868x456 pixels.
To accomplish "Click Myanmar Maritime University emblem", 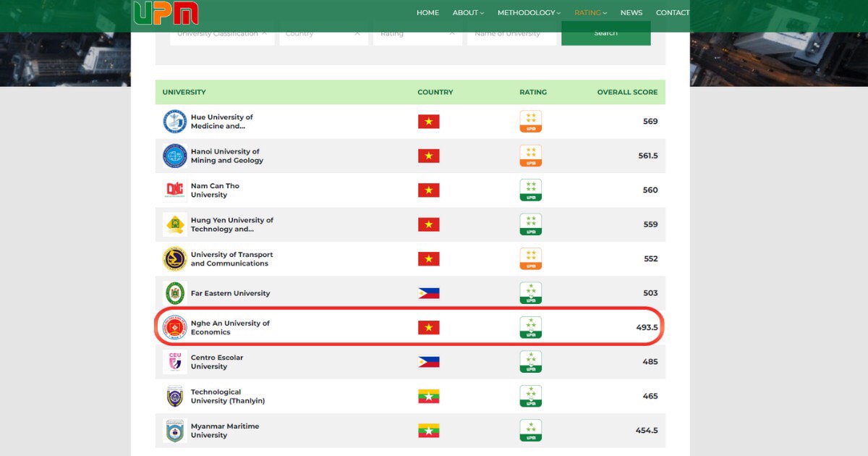I will [174, 431].
